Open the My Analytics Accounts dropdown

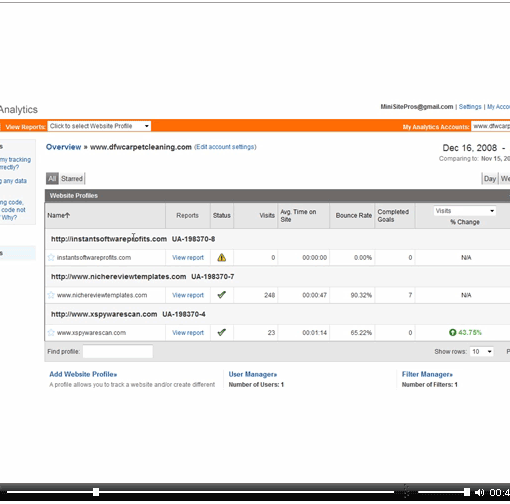pyautogui.click(x=490, y=126)
